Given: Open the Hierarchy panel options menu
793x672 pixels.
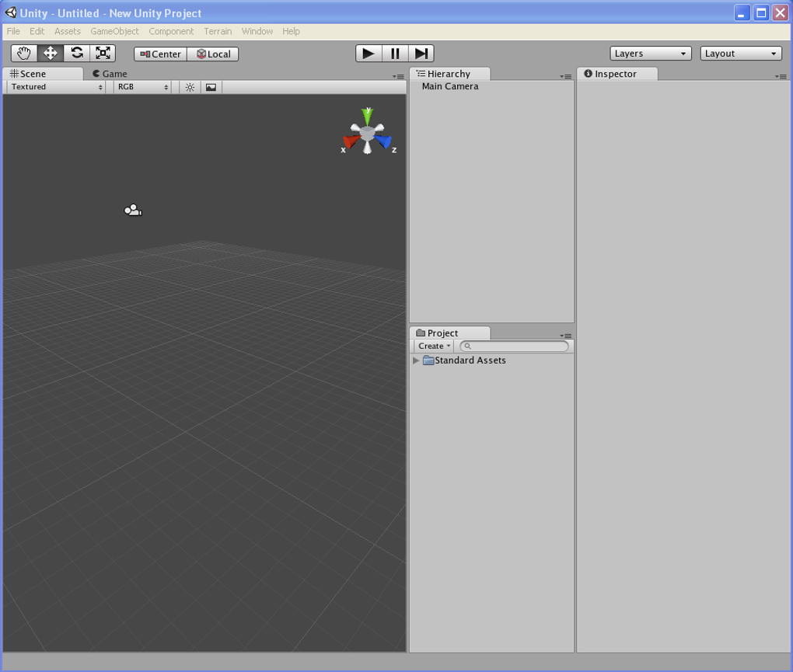Looking at the screenshot, I should point(565,76).
